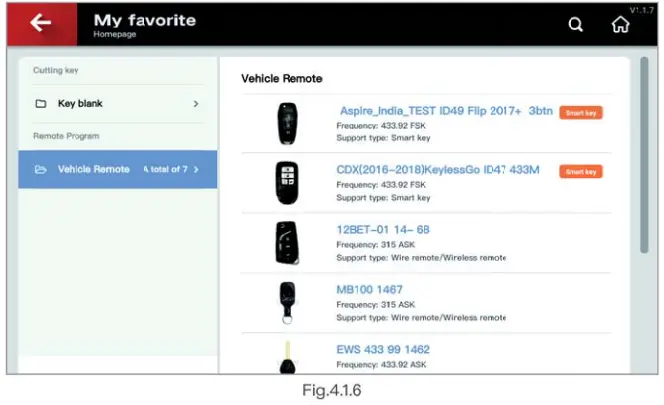Click the Key blank folder icon
This screenshot has width=664, height=405.
click(x=41, y=104)
